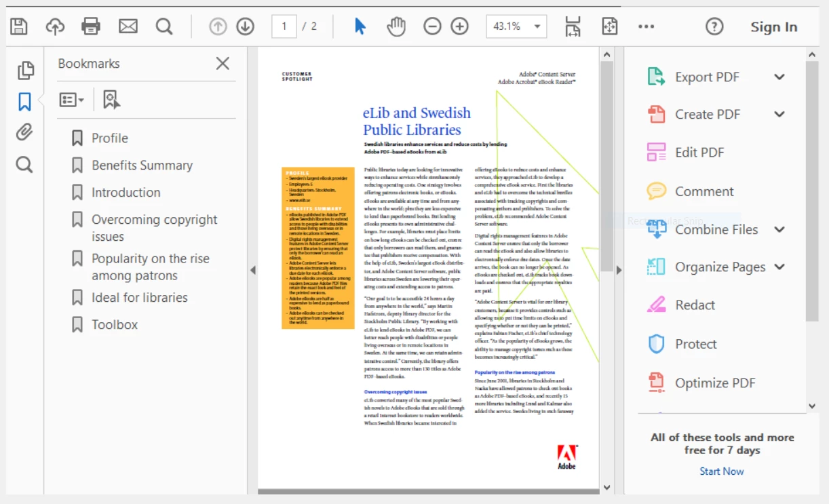Click the page number input field

[284, 26]
